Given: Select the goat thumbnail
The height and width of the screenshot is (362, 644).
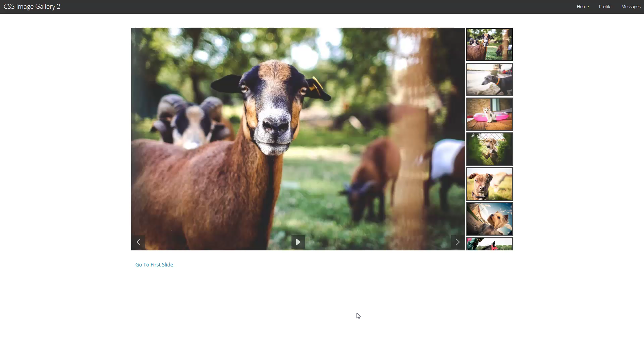Looking at the screenshot, I should coord(489,45).
